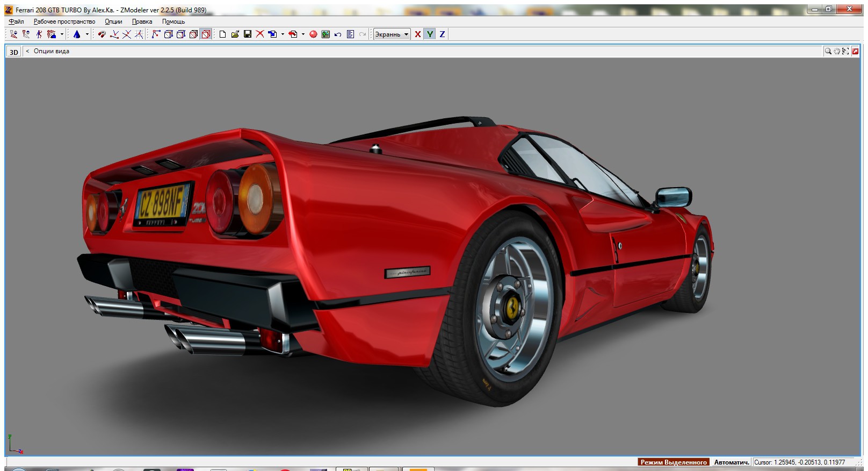Open Опции вида view options menu

[x=51, y=51]
